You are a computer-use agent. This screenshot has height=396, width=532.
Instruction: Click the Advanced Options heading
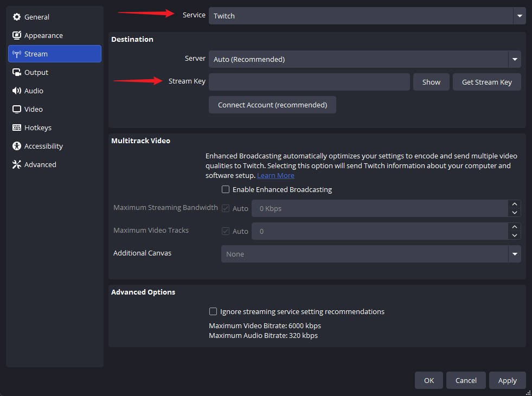click(143, 292)
